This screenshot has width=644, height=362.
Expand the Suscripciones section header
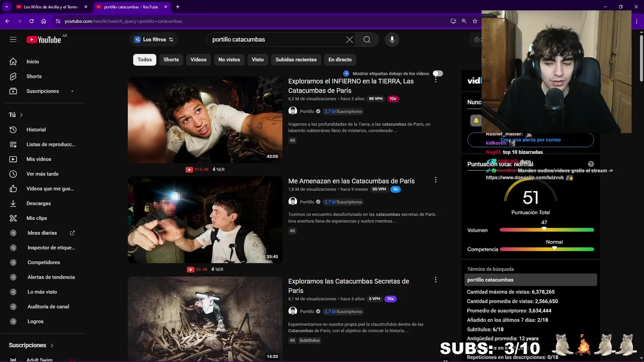31,345
